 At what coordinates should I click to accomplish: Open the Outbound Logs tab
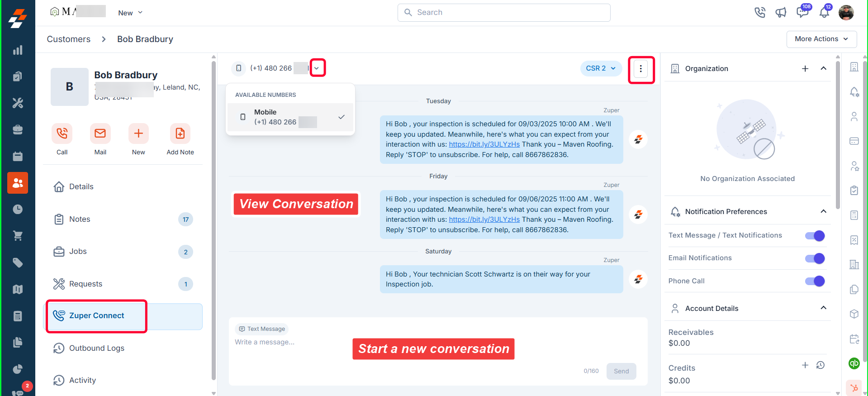[123, 348]
